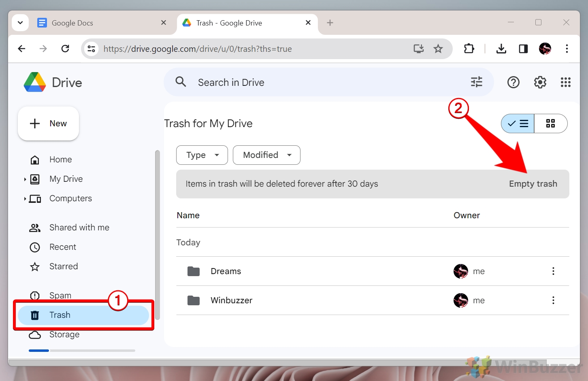This screenshot has height=381, width=588.
Task: Expand the My Drive tree arrow
Action: pos(25,179)
